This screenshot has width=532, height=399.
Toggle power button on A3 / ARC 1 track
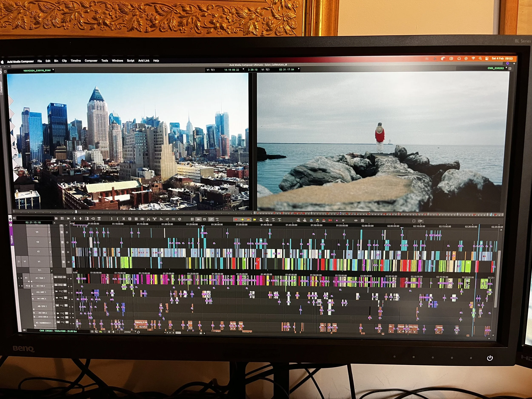(65, 291)
